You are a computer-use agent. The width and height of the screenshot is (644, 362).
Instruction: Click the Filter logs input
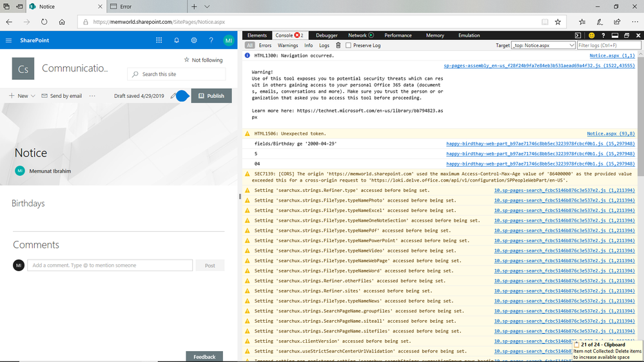(x=609, y=46)
